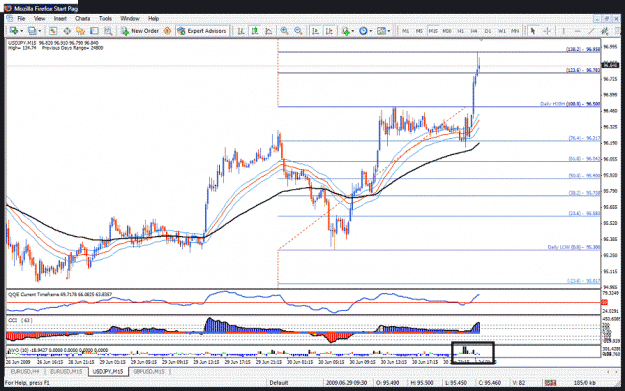Open the Strategy Tester magnifier icon
This screenshot has width=625, height=391.
point(108,31)
